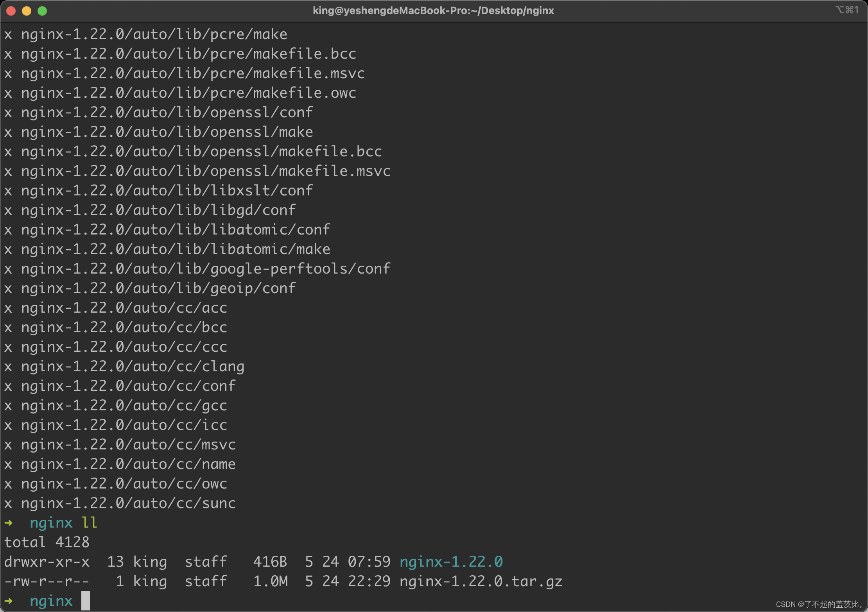868x612 pixels.
Task: Click the line 'auto/lib/openssl/make'
Action: (159, 132)
